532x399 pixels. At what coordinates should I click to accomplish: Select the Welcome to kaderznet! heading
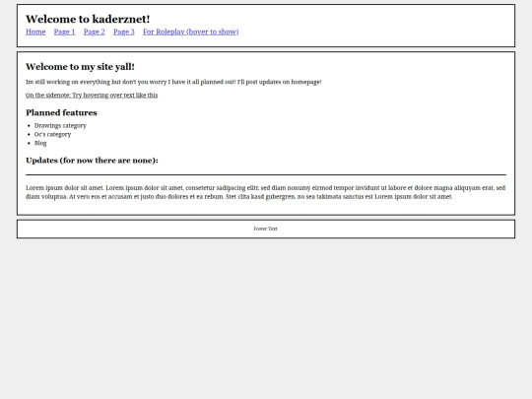tap(88, 19)
